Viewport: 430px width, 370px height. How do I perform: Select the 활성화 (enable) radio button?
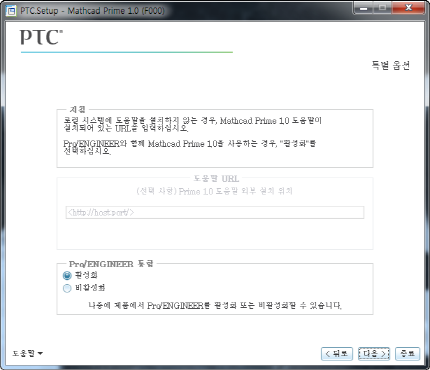pyautogui.click(x=67, y=275)
